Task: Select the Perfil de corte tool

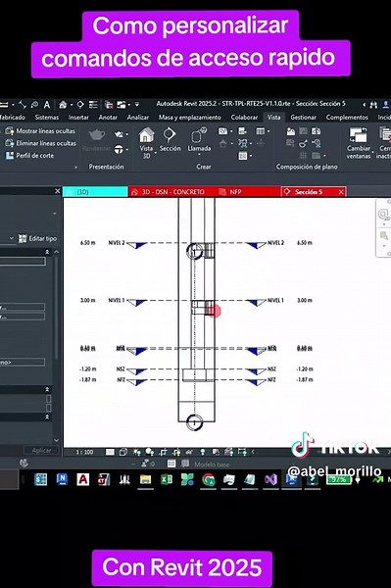Action: pyautogui.click(x=30, y=155)
